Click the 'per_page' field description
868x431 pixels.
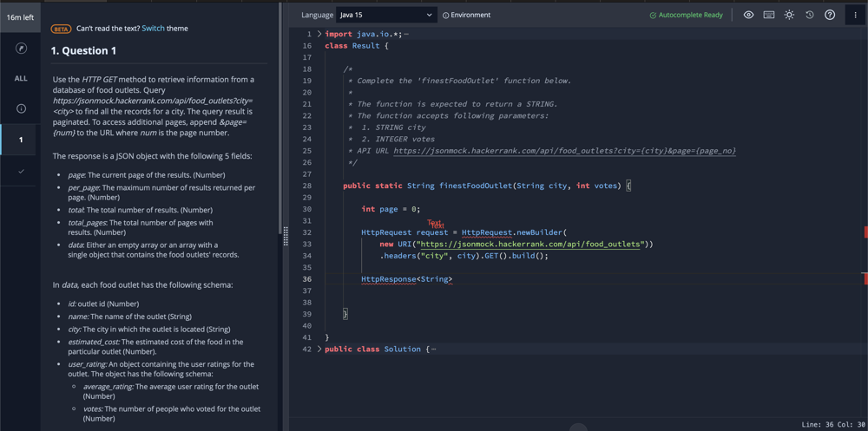coord(161,192)
